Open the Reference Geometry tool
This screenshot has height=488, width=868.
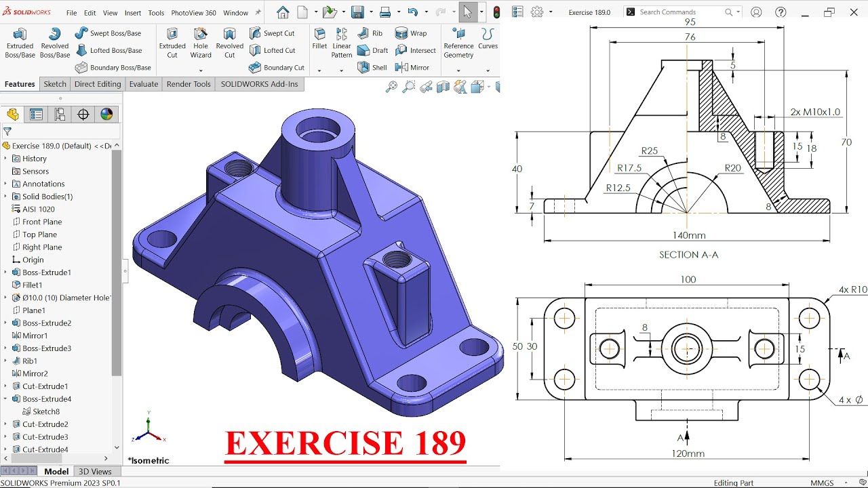tap(459, 43)
